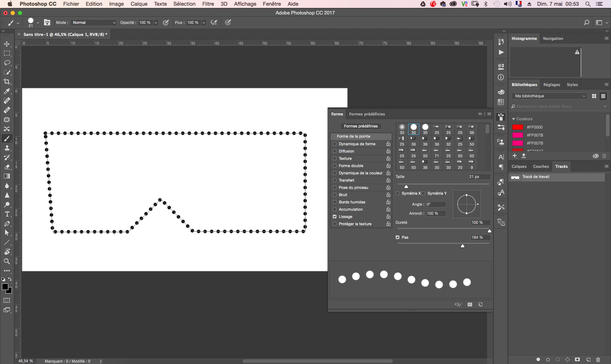Select the Eyedropper tool

click(x=7, y=91)
